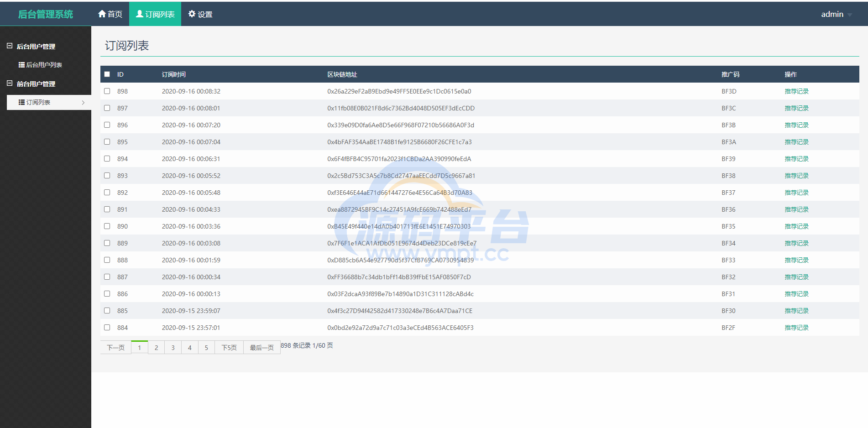Image resolution: width=868 pixels, height=428 pixels.
Task: Open the 设置 tab
Action: [x=200, y=14]
